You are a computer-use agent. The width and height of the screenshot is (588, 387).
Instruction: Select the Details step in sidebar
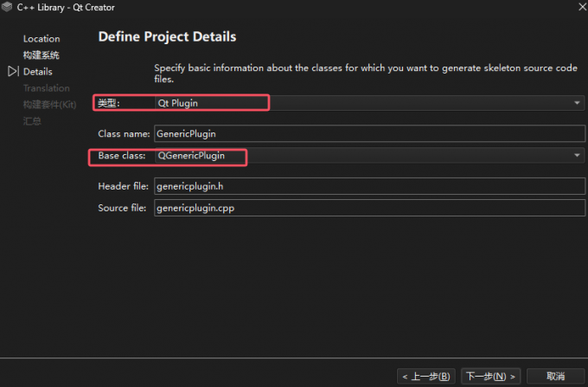(x=37, y=72)
